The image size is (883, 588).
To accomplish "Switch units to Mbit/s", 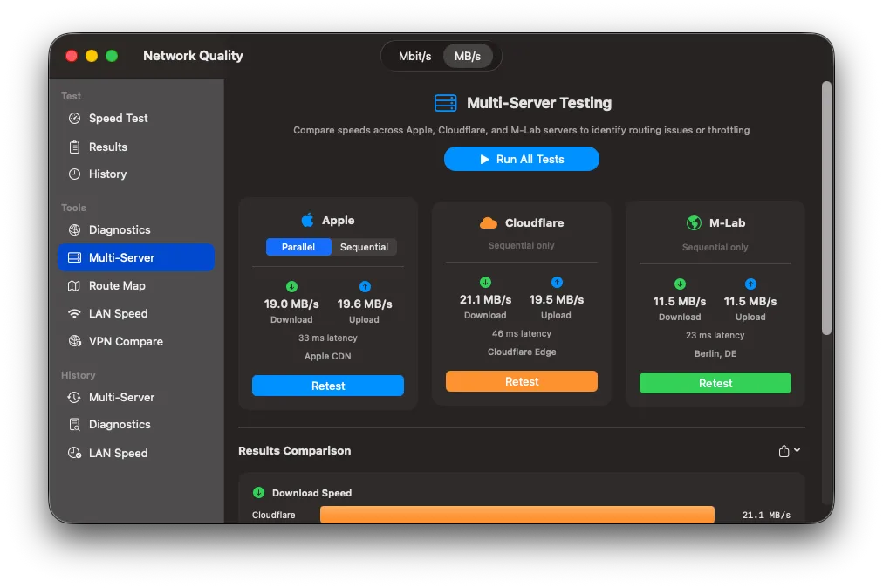I will tap(414, 57).
